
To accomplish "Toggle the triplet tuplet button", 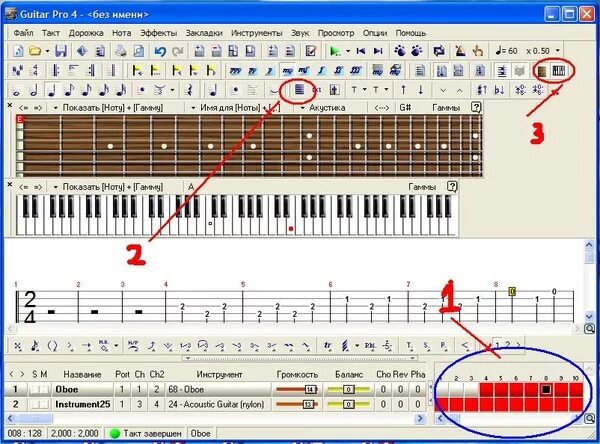I will point(160,91).
